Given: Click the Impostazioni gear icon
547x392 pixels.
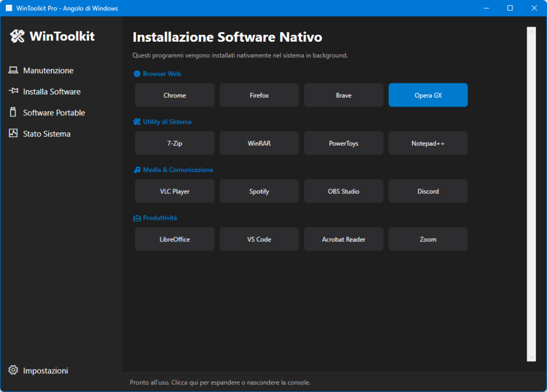Looking at the screenshot, I should (13, 370).
